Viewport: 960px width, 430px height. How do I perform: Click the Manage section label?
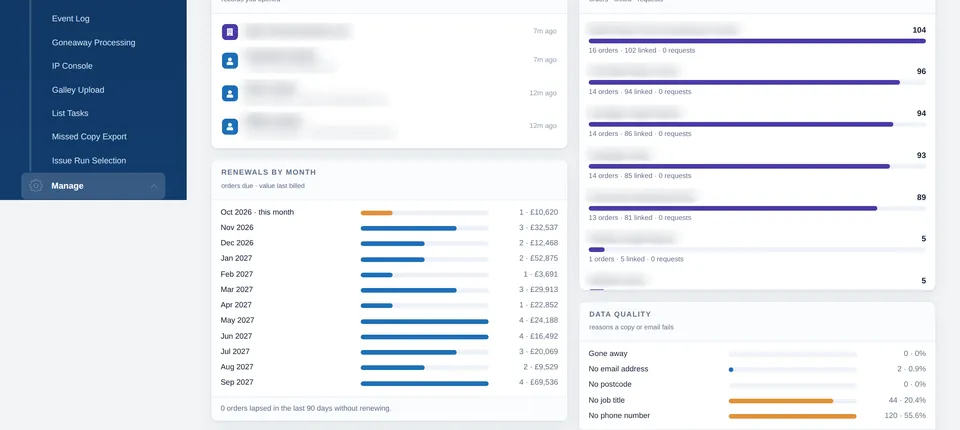[x=67, y=186]
